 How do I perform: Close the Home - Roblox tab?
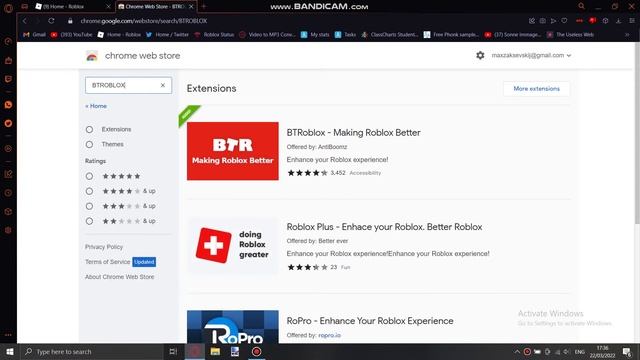coord(108,7)
